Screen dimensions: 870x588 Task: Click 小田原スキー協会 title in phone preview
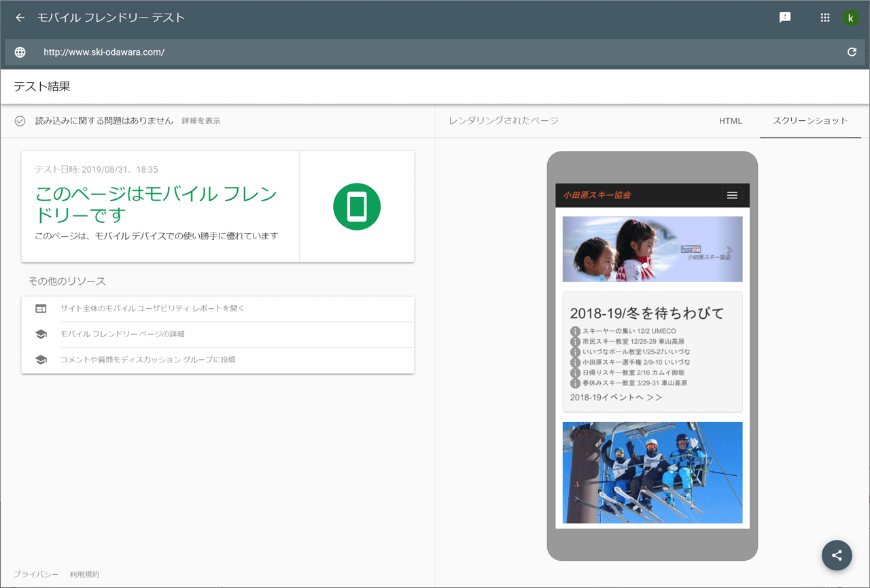pyautogui.click(x=597, y=195)
